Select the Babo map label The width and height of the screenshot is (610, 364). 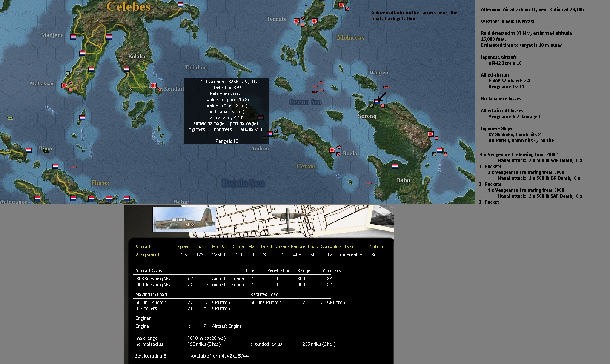pyautogui.click(x=403, y=180)
